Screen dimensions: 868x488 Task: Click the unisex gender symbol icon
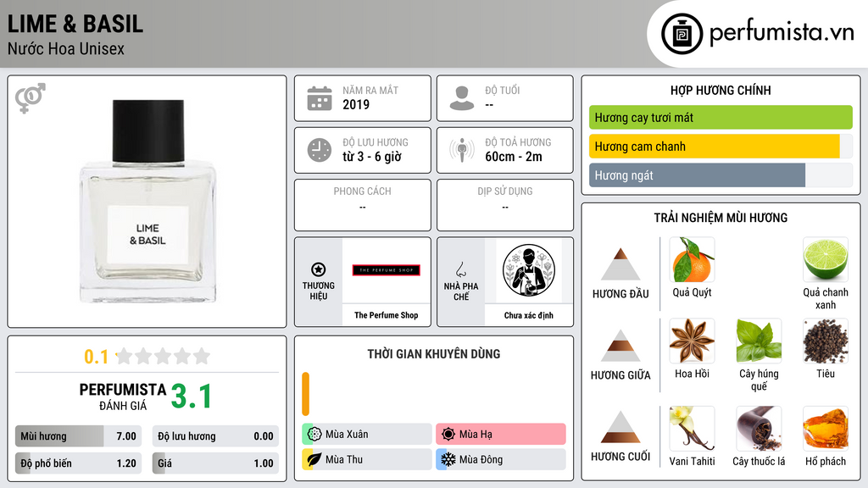tap(30, 98)
